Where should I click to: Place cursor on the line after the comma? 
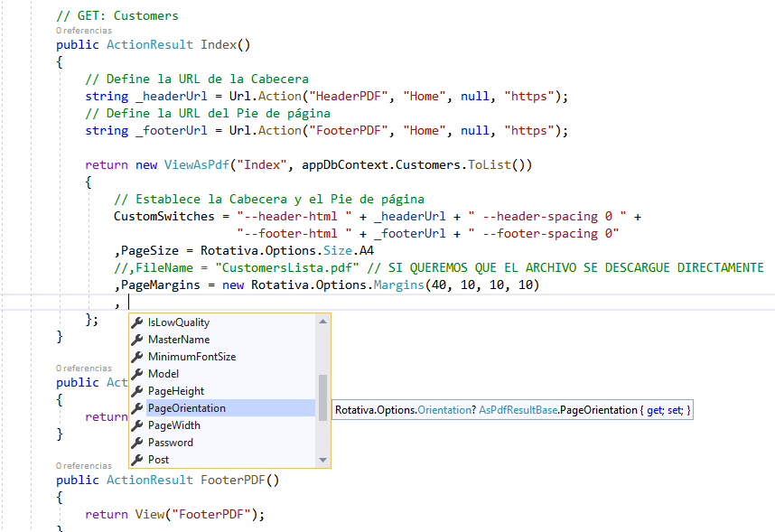click(129, 302)
